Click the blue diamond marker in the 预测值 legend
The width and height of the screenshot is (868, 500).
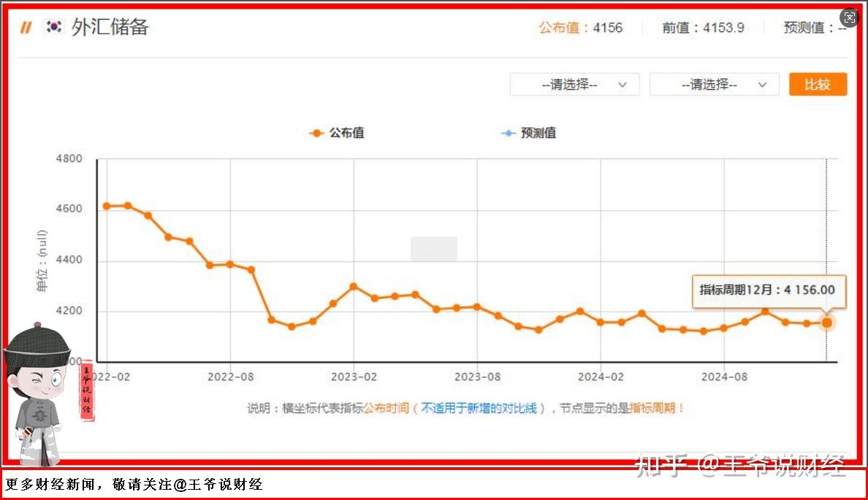[508, 133]
